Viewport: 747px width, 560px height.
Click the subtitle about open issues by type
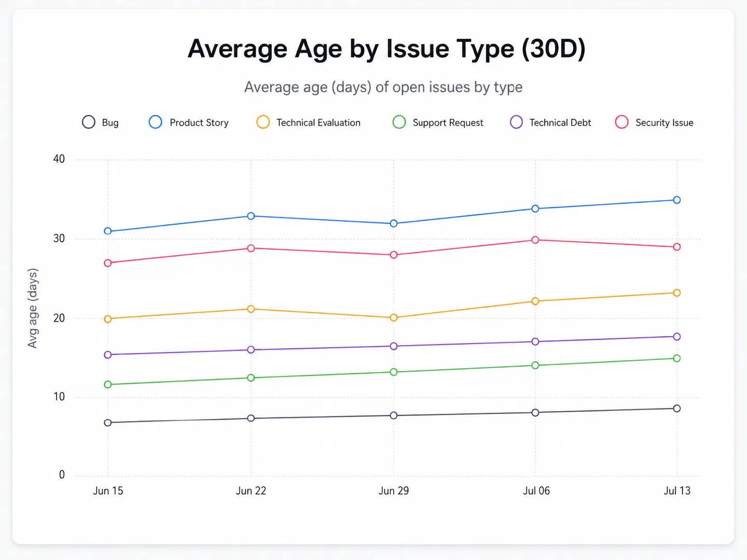tap(383, 87)
